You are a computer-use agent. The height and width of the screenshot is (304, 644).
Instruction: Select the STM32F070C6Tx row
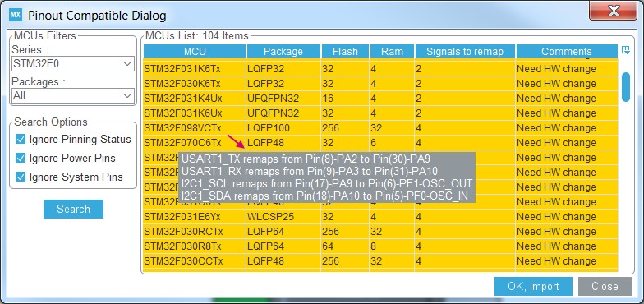pos(381,143)
